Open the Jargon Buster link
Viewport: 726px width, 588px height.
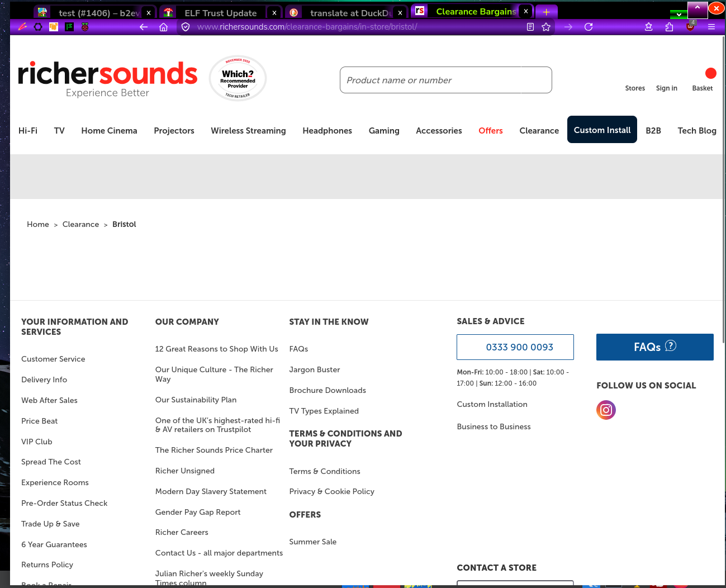315,369
